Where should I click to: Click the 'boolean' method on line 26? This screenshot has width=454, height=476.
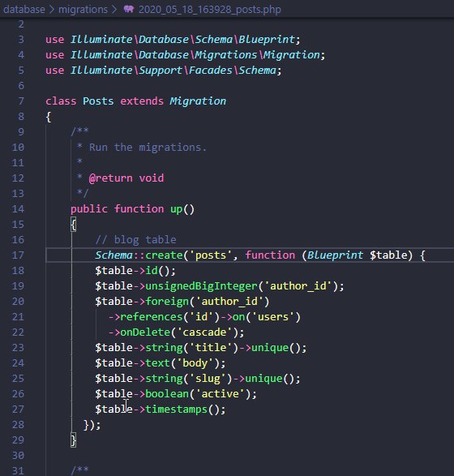coord(167,394)
